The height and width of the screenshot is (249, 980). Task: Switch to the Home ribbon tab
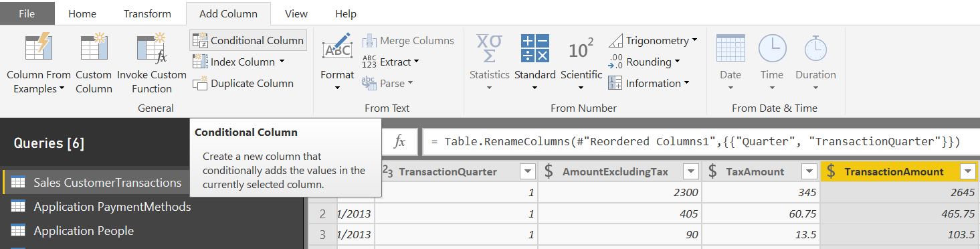point(82,13)
